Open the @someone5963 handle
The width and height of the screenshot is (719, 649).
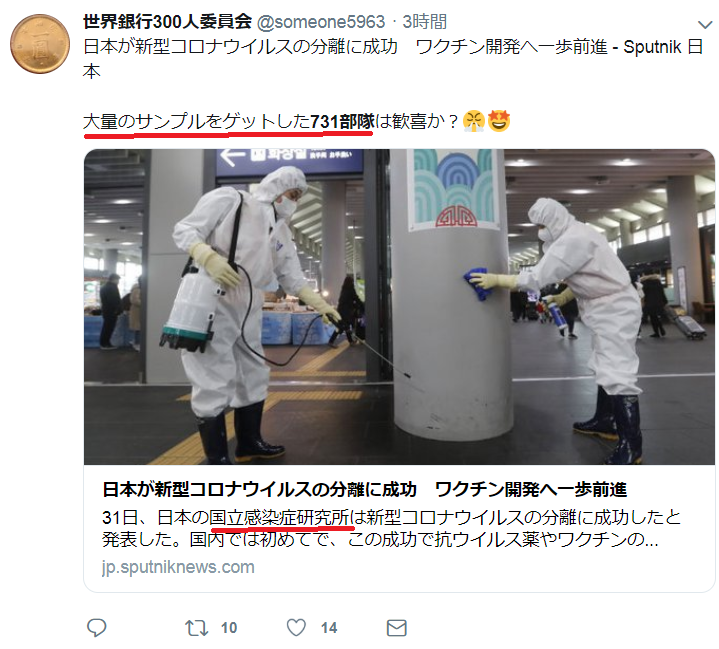(x=321, y=22)
